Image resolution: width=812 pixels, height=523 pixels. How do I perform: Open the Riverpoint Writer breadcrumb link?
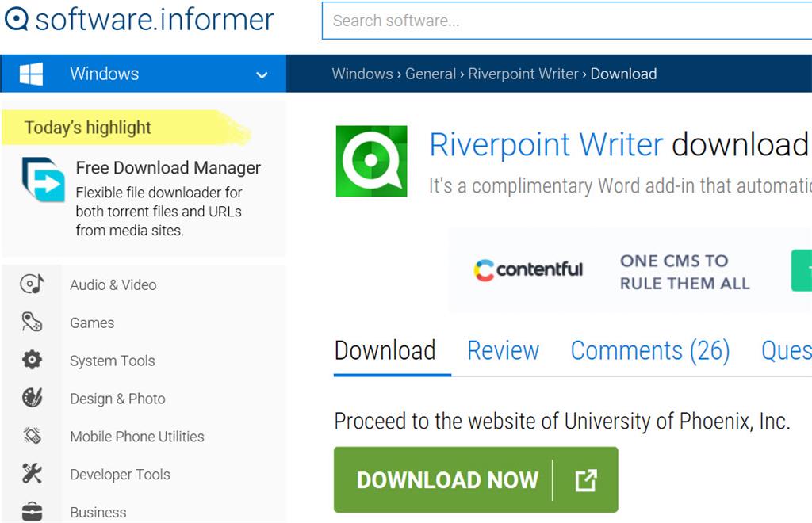point(523,74)
